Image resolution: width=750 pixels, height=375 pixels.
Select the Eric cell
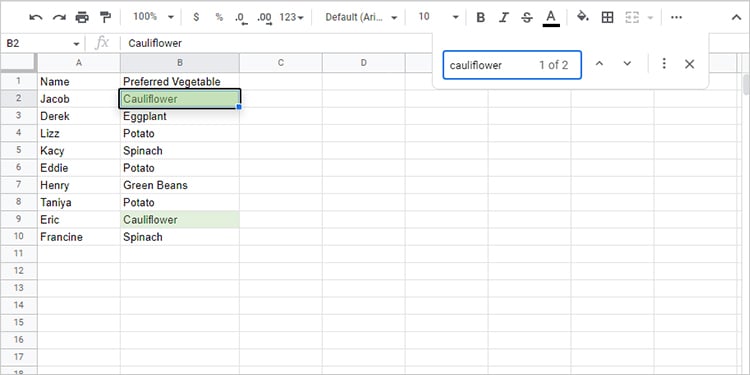coord(79,220)
